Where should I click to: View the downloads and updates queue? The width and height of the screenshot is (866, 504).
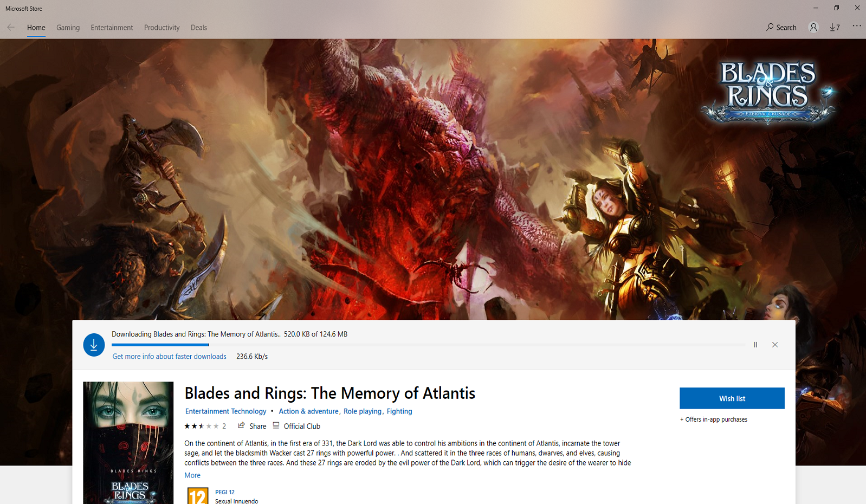pos(835,27)
